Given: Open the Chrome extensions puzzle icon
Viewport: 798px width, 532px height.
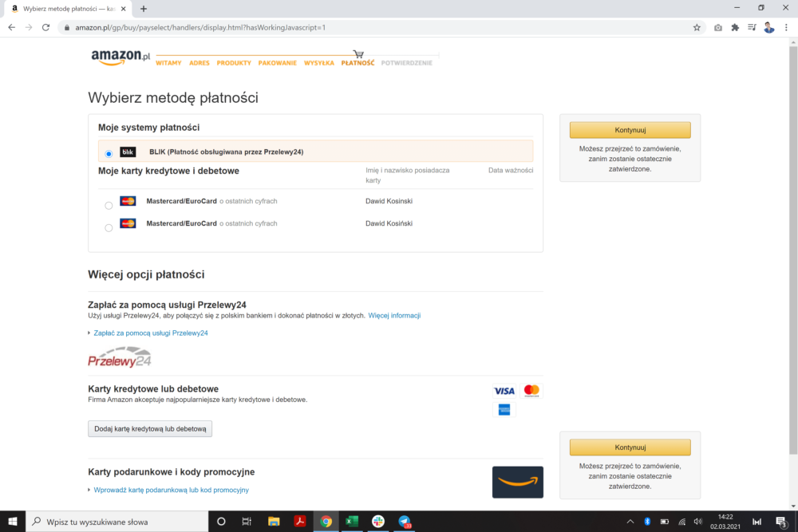Looking at the screenshot, I should [x=735, y=27].
